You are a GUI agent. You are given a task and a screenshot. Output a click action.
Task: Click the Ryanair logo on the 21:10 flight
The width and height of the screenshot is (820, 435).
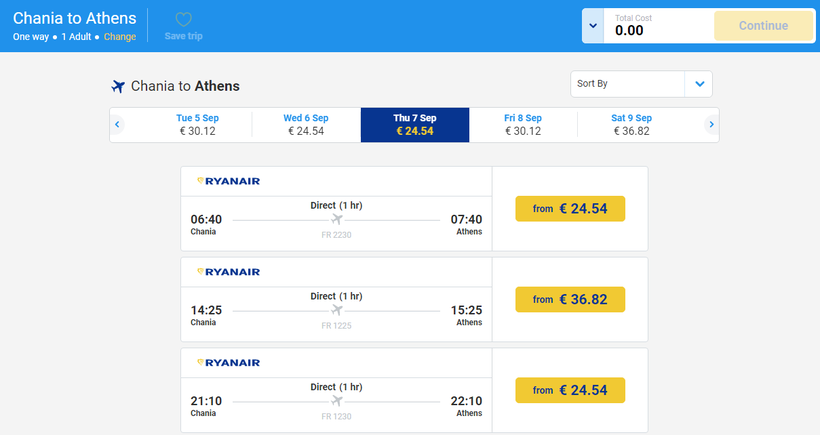tap(229, 362)
